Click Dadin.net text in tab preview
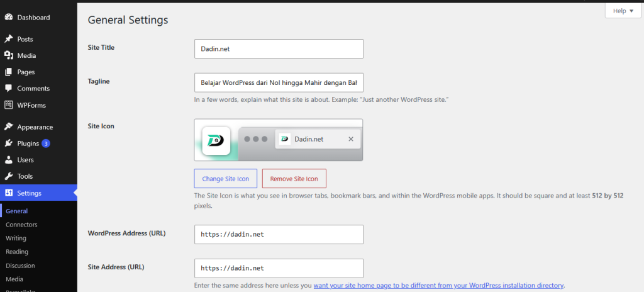This screenshot has height=292, width=644. pyautogui.click(x=309, y=139)
